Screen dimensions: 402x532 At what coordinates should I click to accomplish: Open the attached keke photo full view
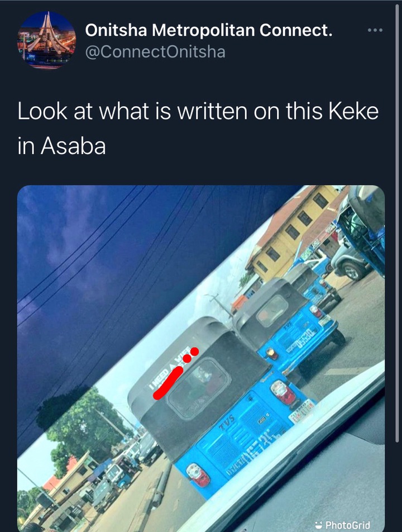coord(201,358)
